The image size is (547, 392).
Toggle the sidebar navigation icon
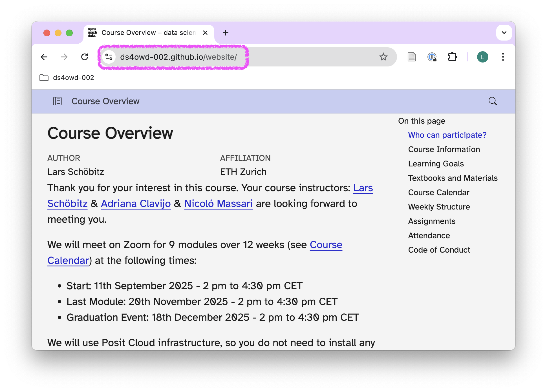(58, 101)
